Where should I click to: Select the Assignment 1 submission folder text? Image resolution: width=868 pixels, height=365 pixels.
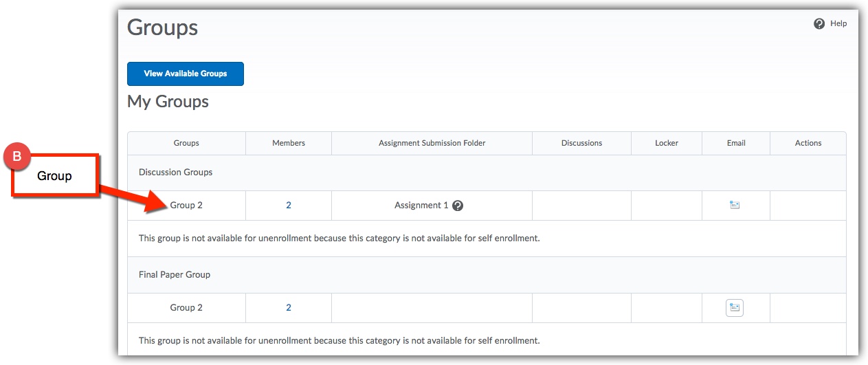[421, 205]
